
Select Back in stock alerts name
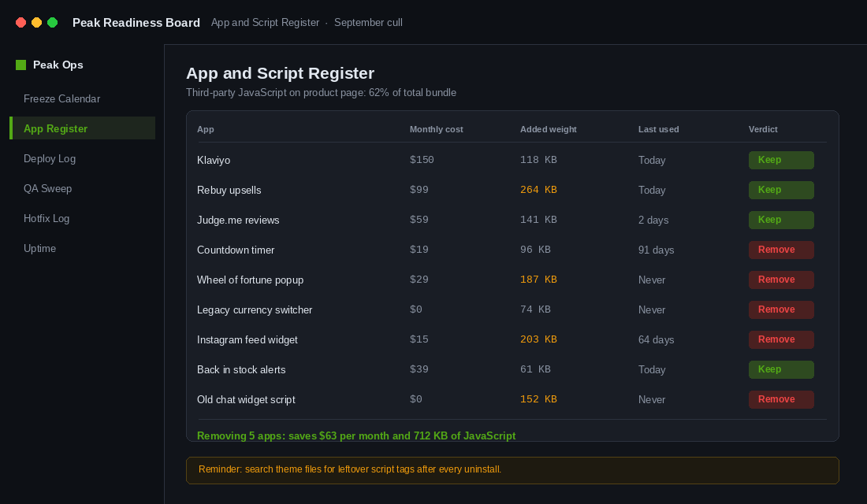click(x=241, y=369)
